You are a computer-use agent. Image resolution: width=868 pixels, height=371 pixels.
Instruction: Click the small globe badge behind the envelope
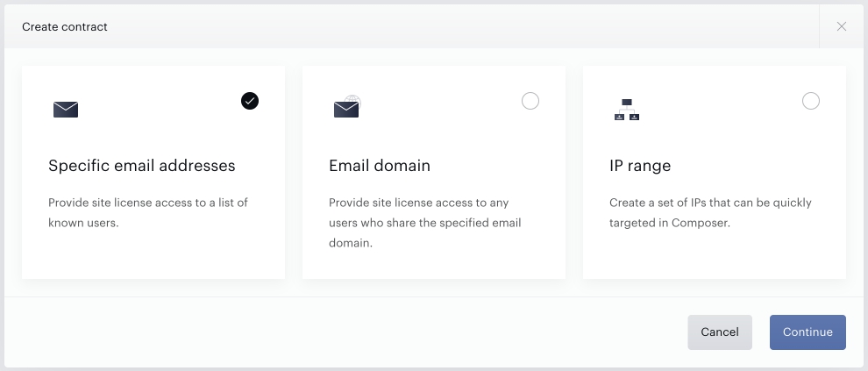(353, 100)
